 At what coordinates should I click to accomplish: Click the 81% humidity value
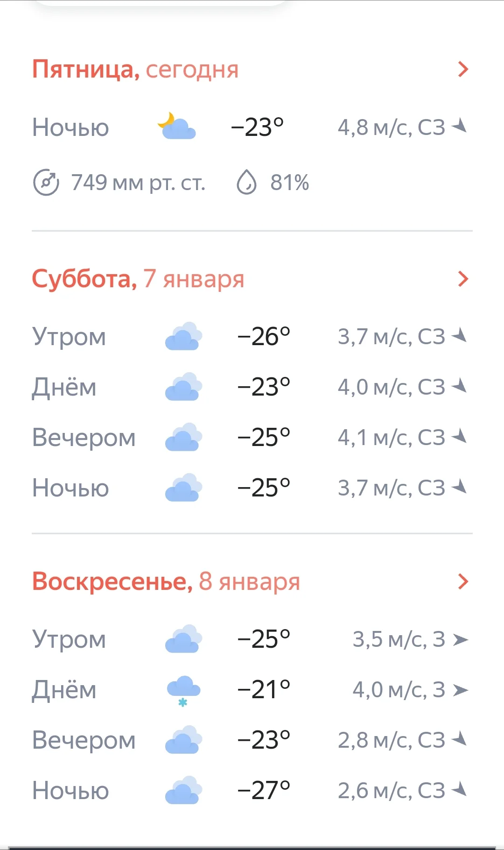click(x=289, y=183)
